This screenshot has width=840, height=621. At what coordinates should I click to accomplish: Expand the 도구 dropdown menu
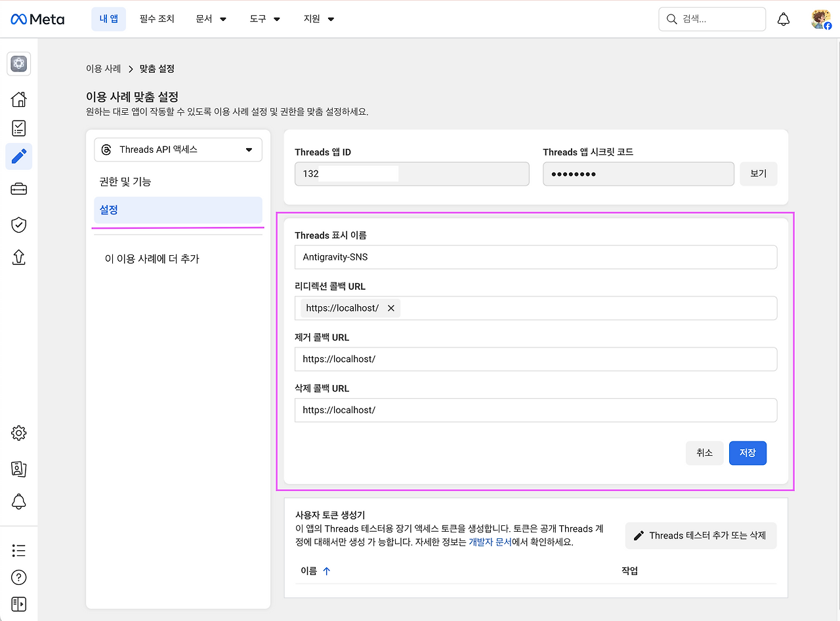265,19
